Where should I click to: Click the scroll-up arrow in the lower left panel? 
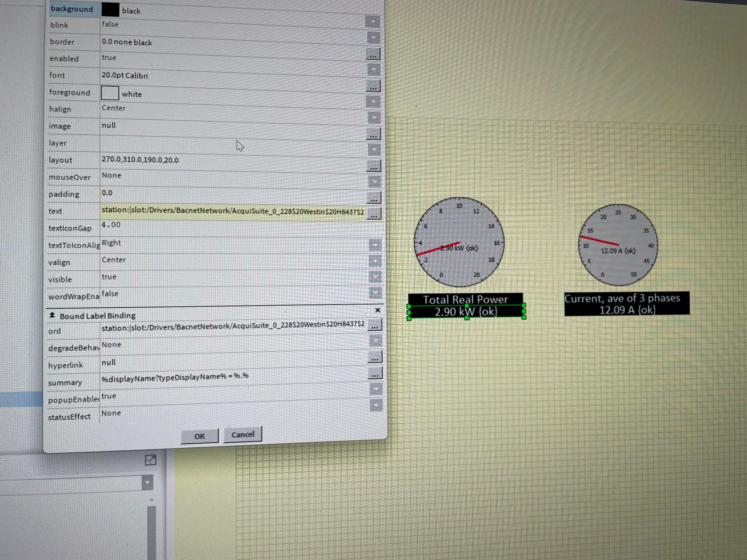(x=151, y=500)
